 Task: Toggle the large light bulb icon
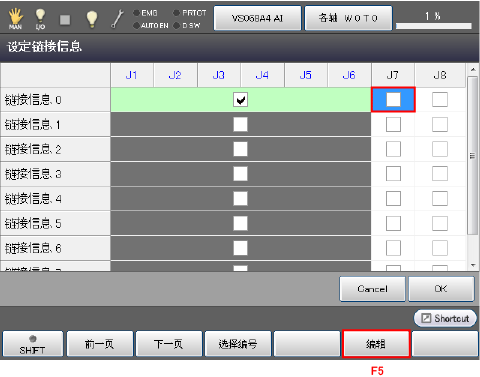(92, 19)
